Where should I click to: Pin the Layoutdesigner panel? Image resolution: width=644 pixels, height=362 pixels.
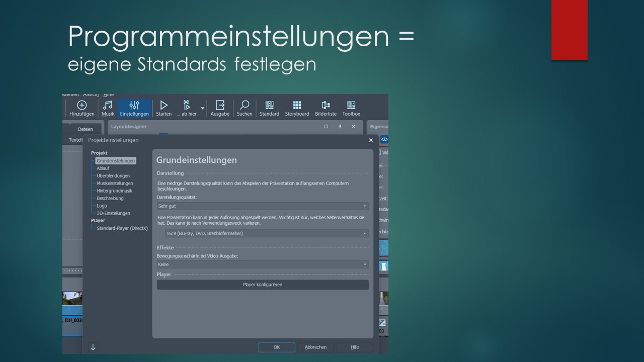[x=340, y=127]
